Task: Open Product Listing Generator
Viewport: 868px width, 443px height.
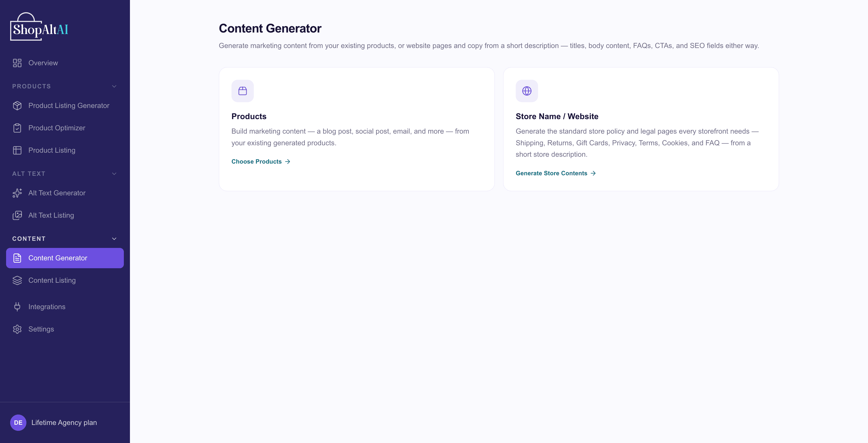Action: [65, 105]
